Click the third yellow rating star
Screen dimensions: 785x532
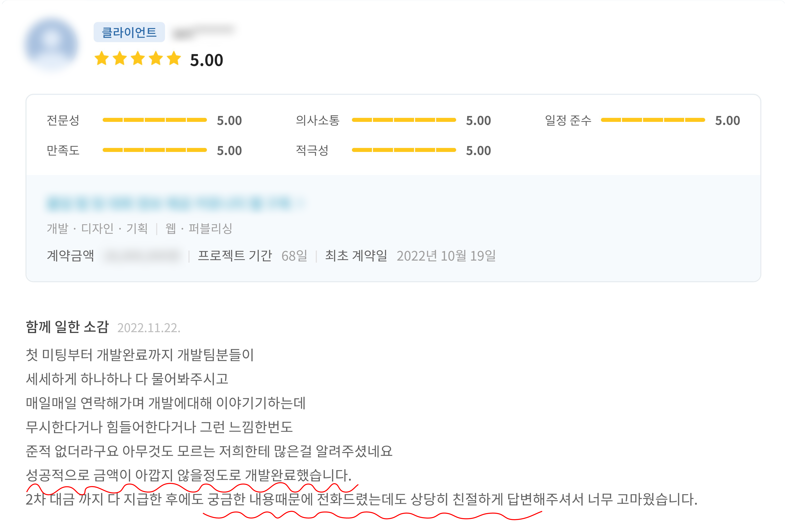138,59
